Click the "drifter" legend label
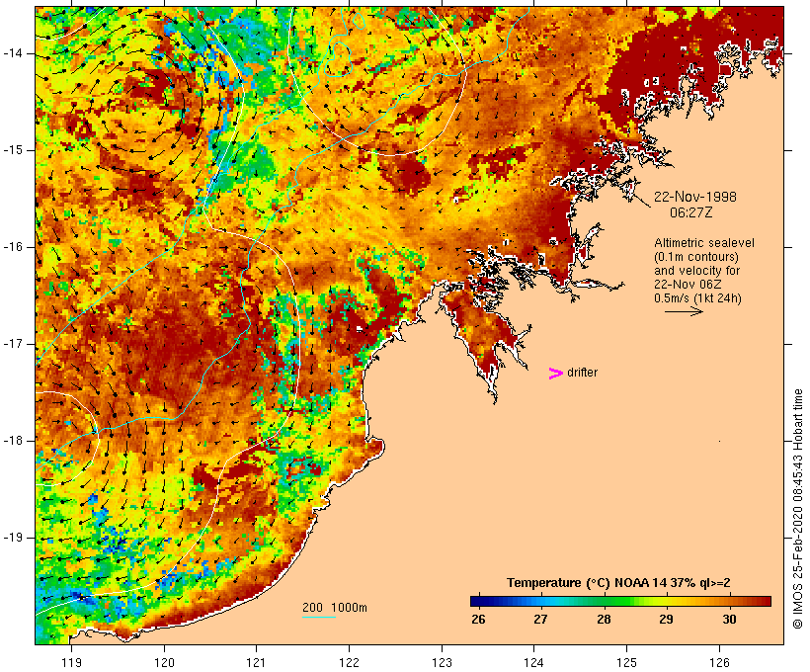The width and height of the screenshot is (810, 672). [x=582, y=373]
